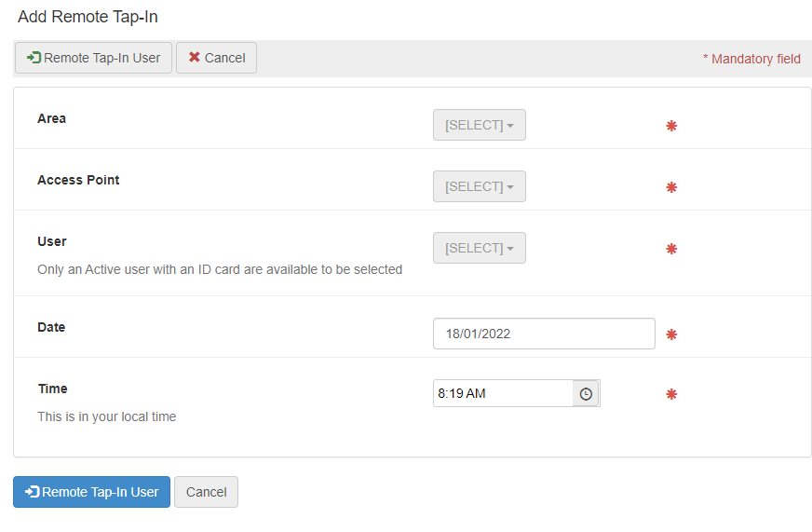Open the User select dropdown
Viewport: 812px width, 532px height.
[479, 248]
